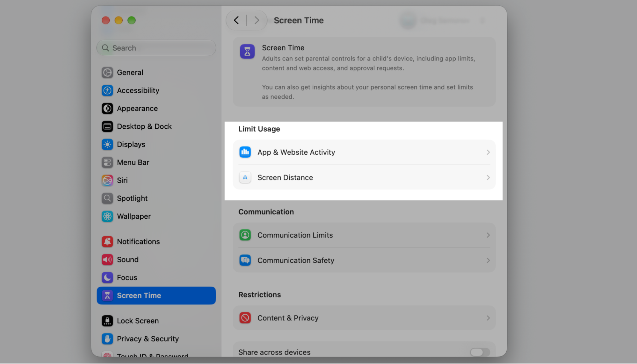Click the 'Screen Distance' row label

point(285,177)
